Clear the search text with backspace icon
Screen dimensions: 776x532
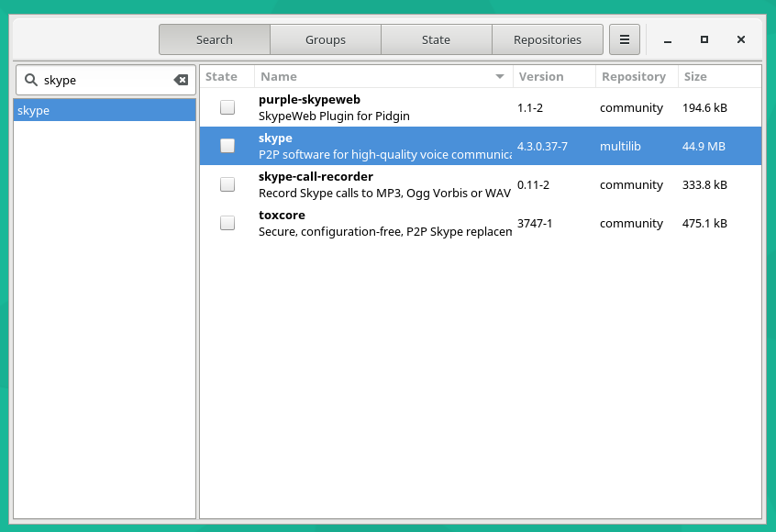point(181,81)
